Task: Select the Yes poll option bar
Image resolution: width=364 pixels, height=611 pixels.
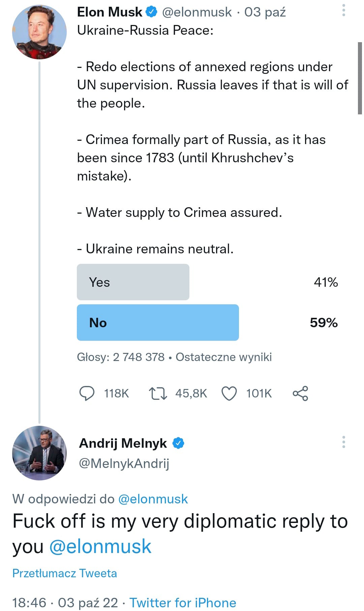Action: point(133,282)
